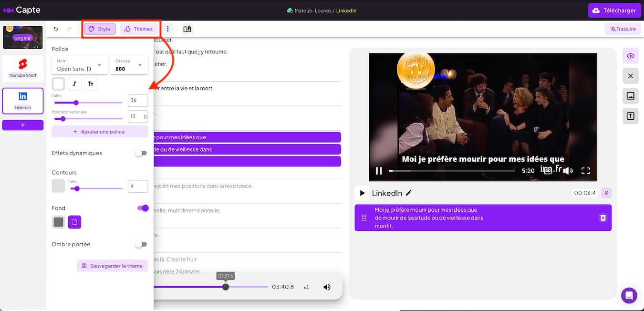Viewport: 644px width, 311px height.
Task: Click the undo arrow icon
Action: [56, 29]
